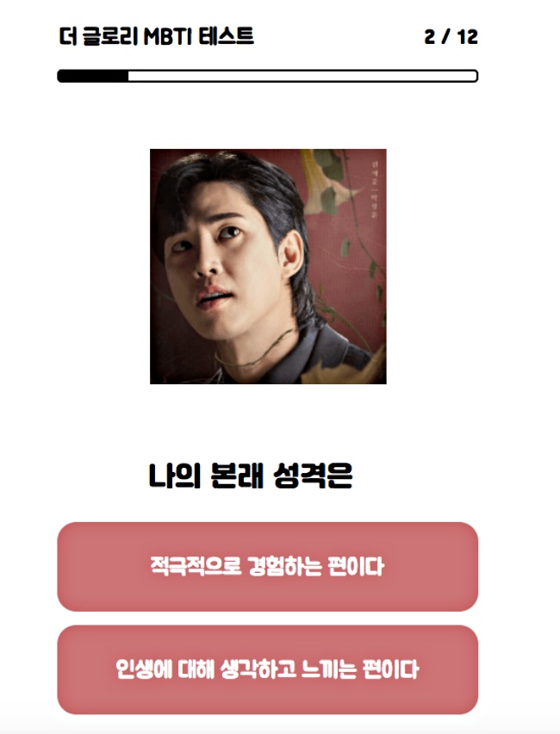Viewport: 560px width, 734px height.
Task: Click the 더 글로리 MBTI 테스트 title
Action: 157,36
